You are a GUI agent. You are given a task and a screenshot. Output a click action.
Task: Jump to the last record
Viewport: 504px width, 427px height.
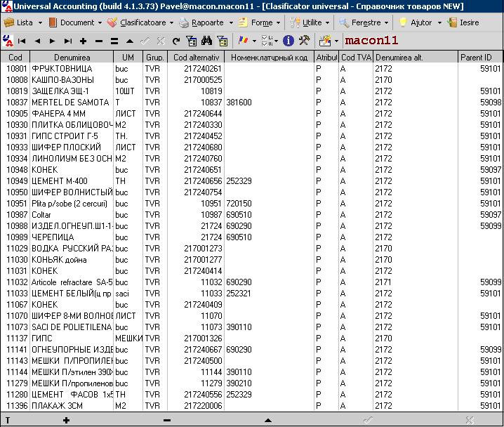68,41
